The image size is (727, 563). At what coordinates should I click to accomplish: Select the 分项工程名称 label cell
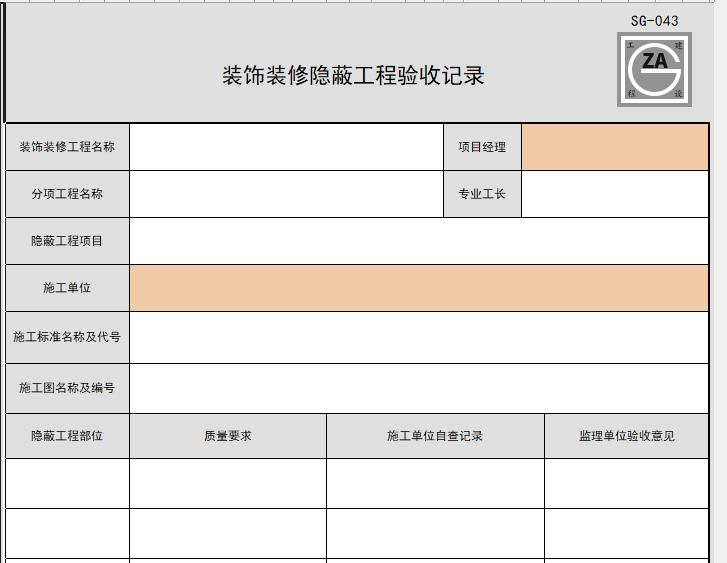(67, 194)
